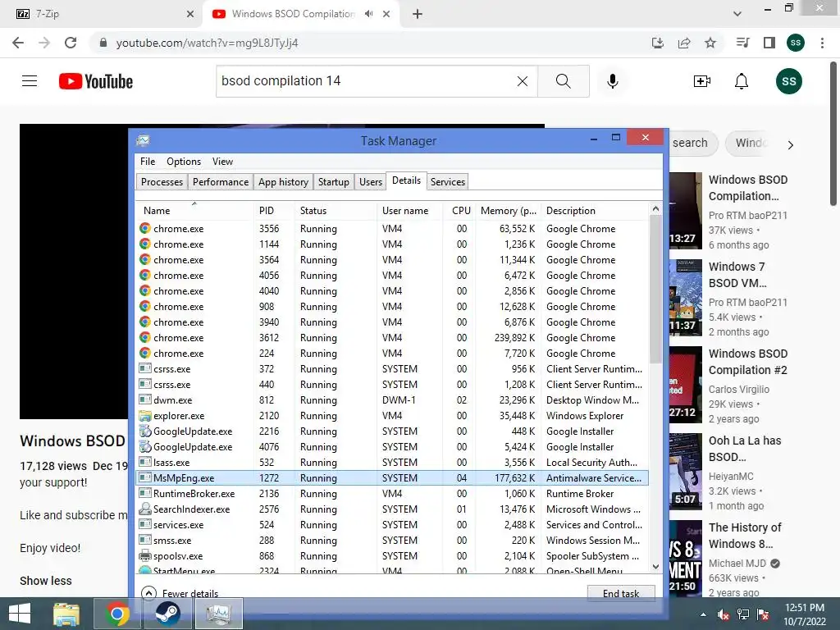This screenshot has width=840, height=630.
Task: Open The History of Windows 8 video
Action: [745, 536]
